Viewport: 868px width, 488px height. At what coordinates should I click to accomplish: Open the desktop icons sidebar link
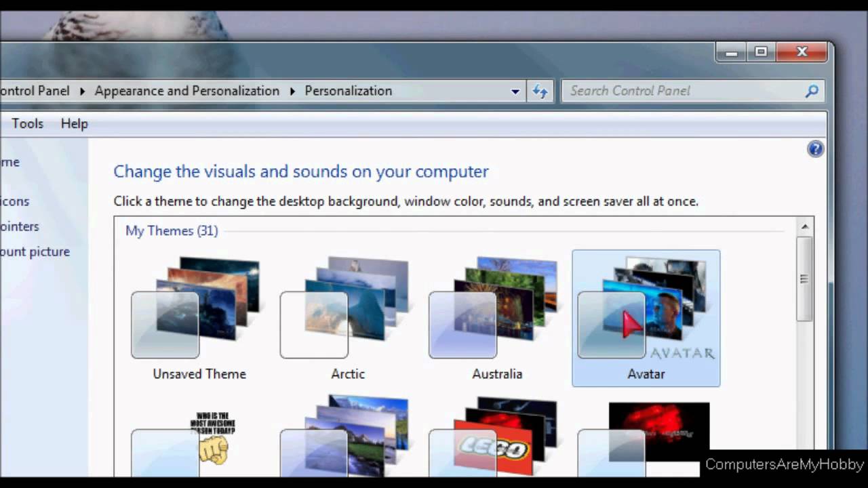pos(15,201)
